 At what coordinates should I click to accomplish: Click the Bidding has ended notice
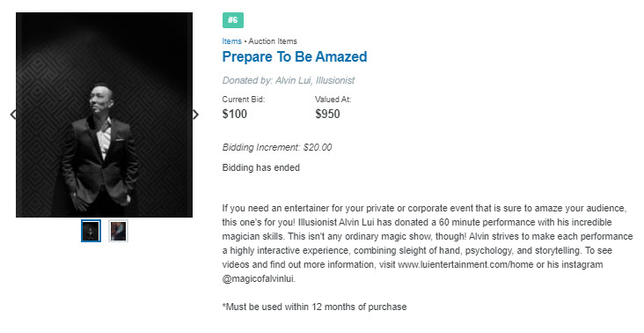[x=260, y=167]
